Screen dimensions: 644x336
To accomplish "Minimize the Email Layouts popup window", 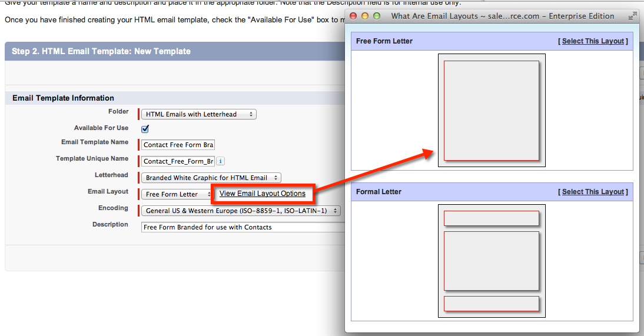I will [x=365, y=16].
